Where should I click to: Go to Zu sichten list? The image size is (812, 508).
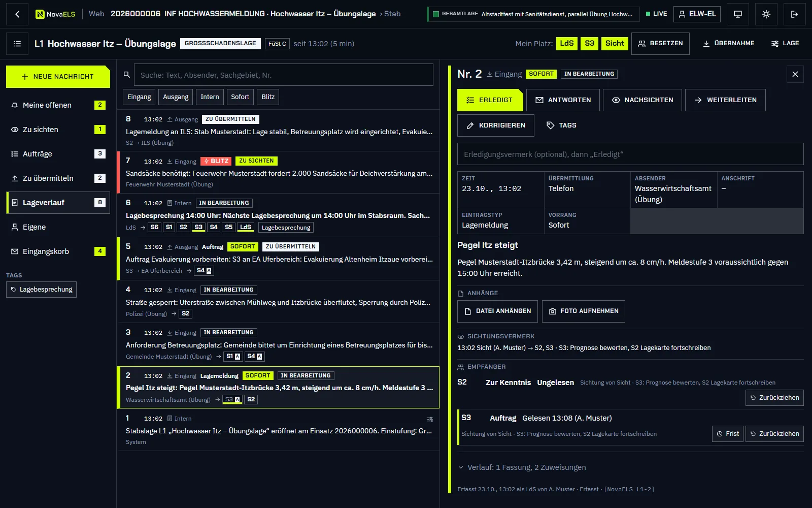(58, 130)
